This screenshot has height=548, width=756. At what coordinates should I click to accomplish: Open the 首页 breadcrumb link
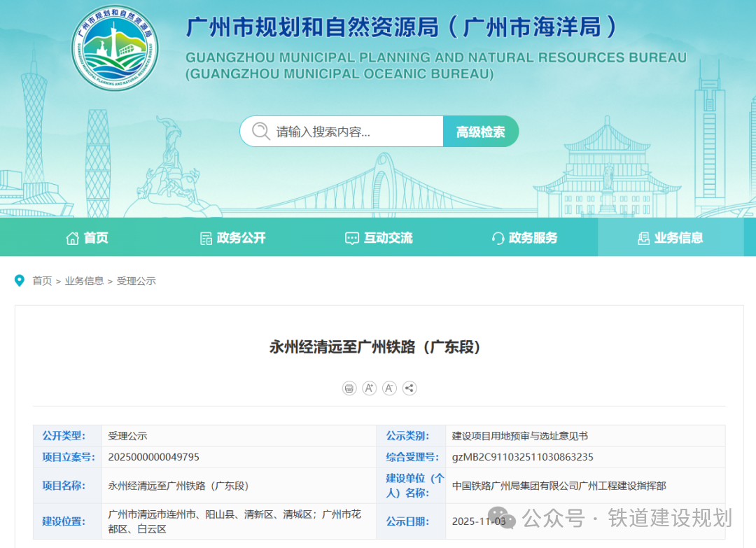click(42, 281)
